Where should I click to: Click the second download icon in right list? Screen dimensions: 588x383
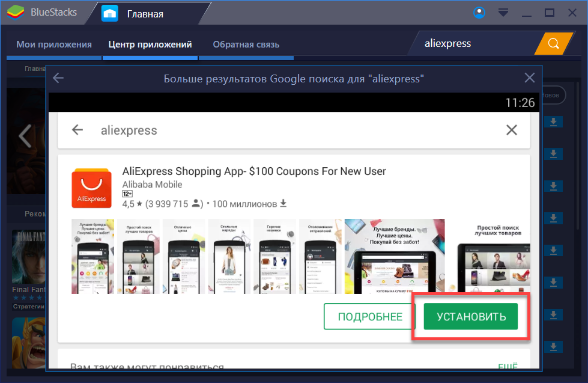pyautogui.click(x=553, y=154)
